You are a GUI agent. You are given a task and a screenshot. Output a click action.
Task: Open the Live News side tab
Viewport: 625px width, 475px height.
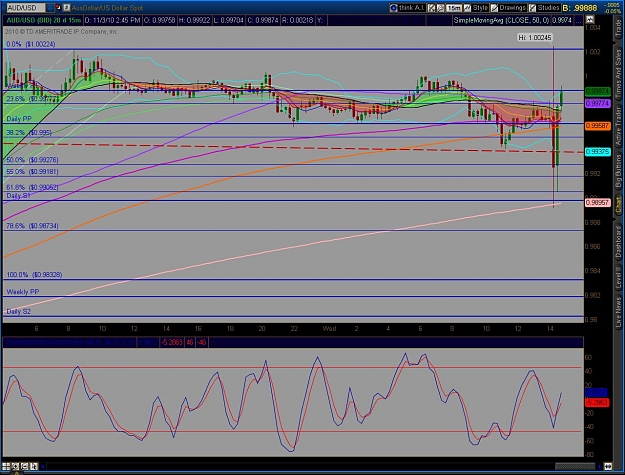618,311
